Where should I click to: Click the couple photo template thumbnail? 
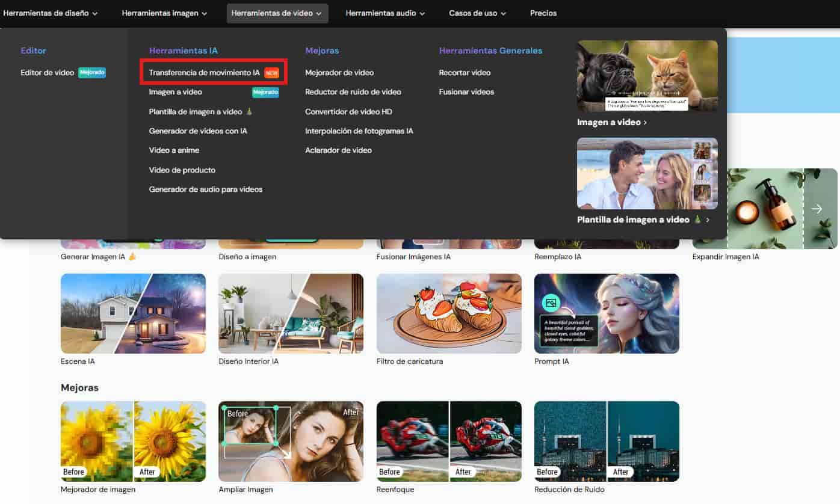tap(647, 173)
